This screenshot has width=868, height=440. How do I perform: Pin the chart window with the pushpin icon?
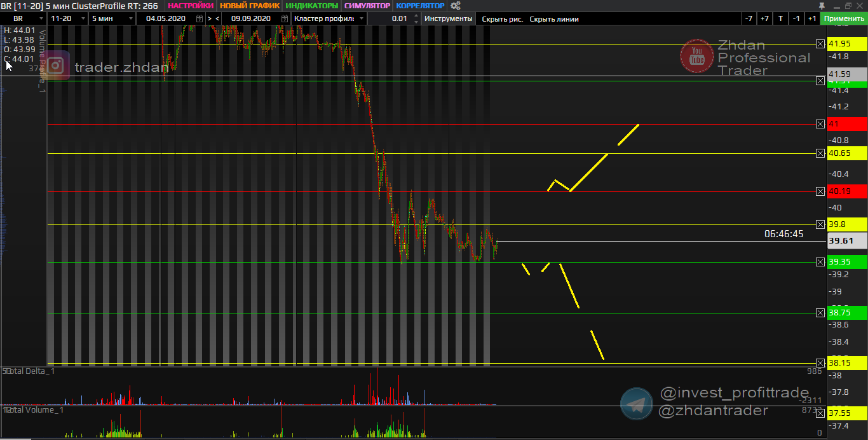822,6
